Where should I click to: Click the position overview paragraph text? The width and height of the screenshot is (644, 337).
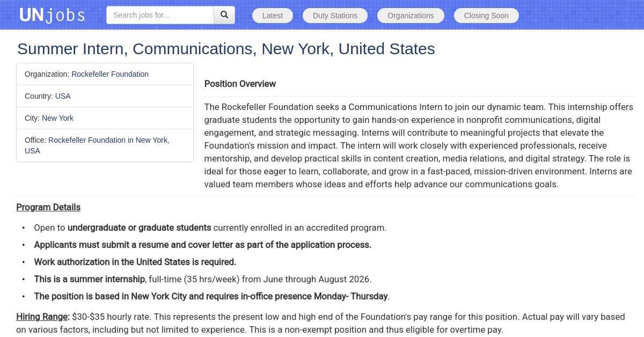(x=419, y=145)
